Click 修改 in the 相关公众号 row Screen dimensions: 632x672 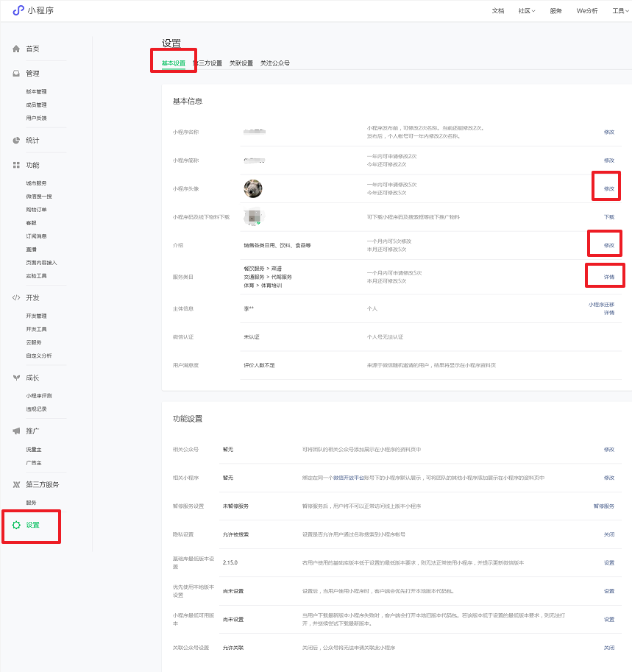point(609,450)
